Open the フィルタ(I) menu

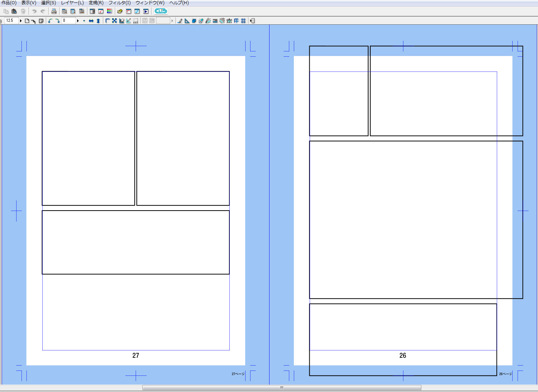point(119,3)
